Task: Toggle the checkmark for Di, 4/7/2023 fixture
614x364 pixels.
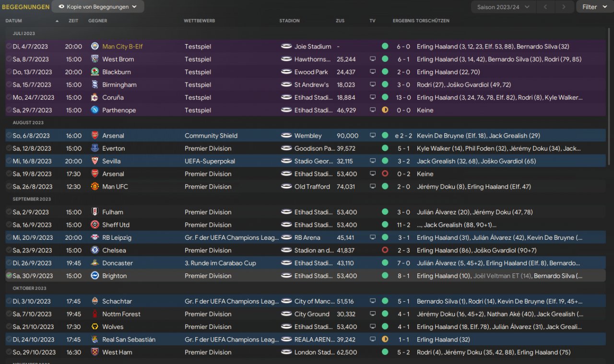Action: [9, 47]
